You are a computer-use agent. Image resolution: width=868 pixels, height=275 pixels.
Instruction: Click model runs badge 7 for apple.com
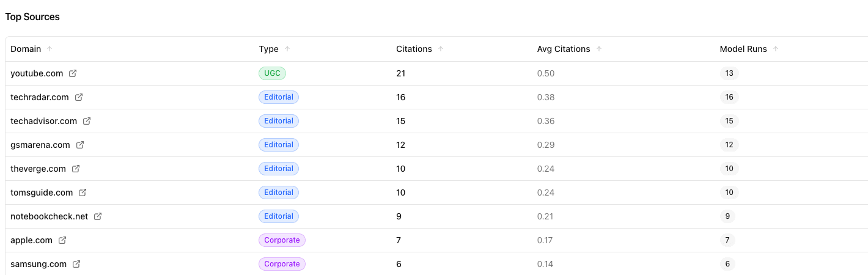(x=727, y=240)
